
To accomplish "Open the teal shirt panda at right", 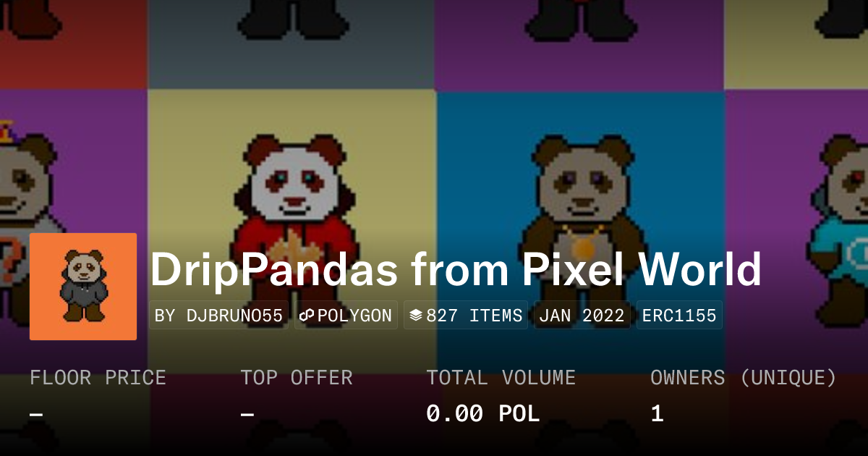I will tap(796, 232).
